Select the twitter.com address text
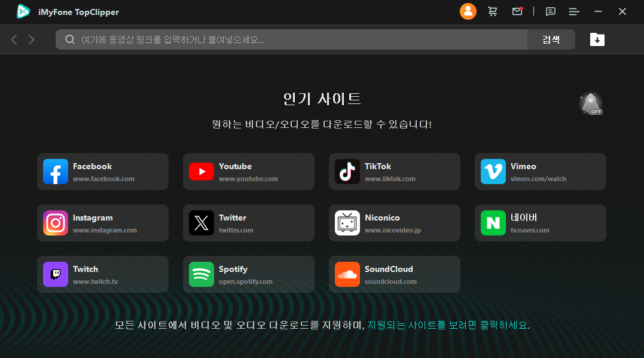This screenshot has width=644, height=358. click(236, 230)
